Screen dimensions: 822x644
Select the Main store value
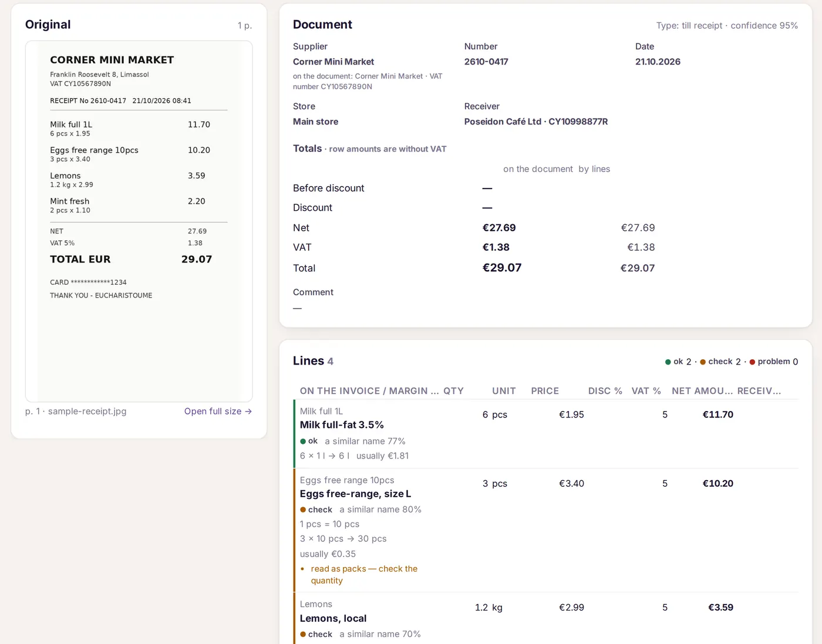316,122
